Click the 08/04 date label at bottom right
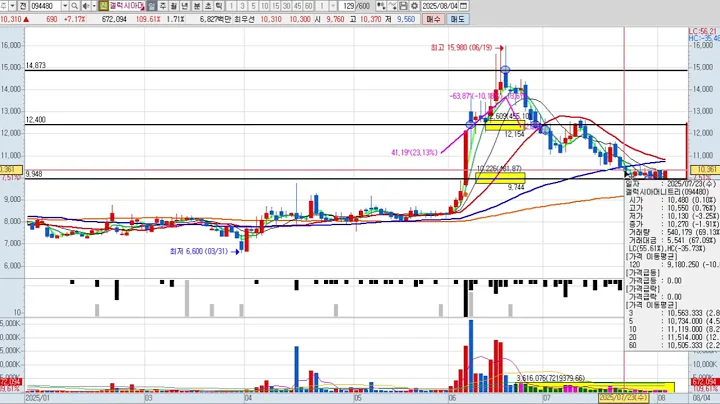The height and width of the screenshot is (404, 720). pos(702,398)
